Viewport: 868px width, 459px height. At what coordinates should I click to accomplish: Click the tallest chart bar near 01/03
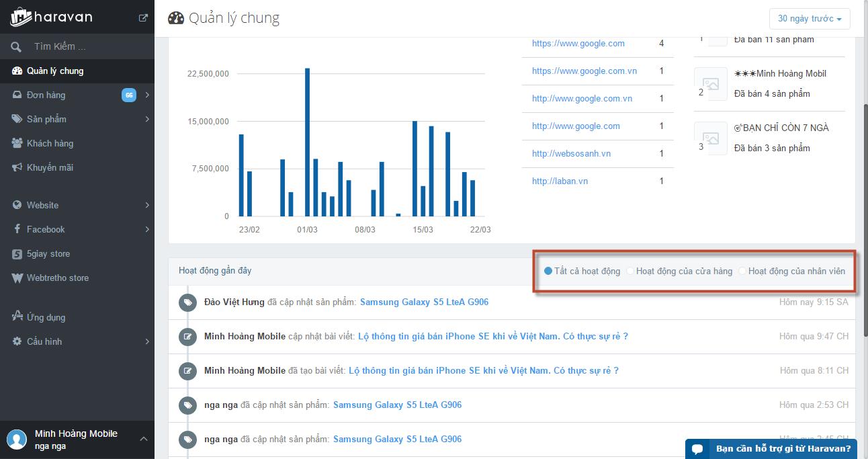pos(307,142)
